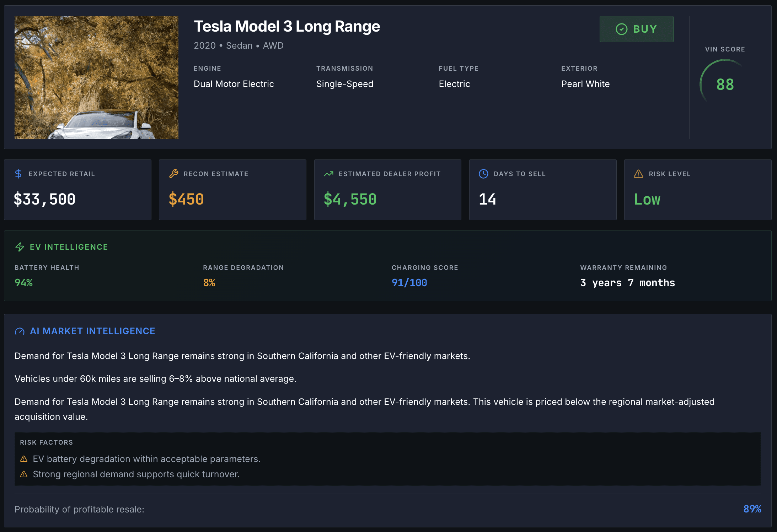
Task: Click the gauge AI Market Intelligence icon
Action: click(20, 331)
